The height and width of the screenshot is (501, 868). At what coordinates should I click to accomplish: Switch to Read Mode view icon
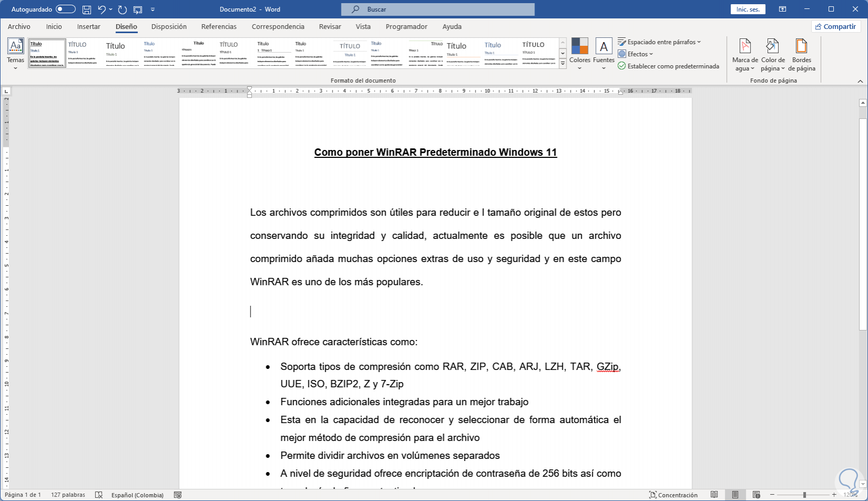coord(714,495)
